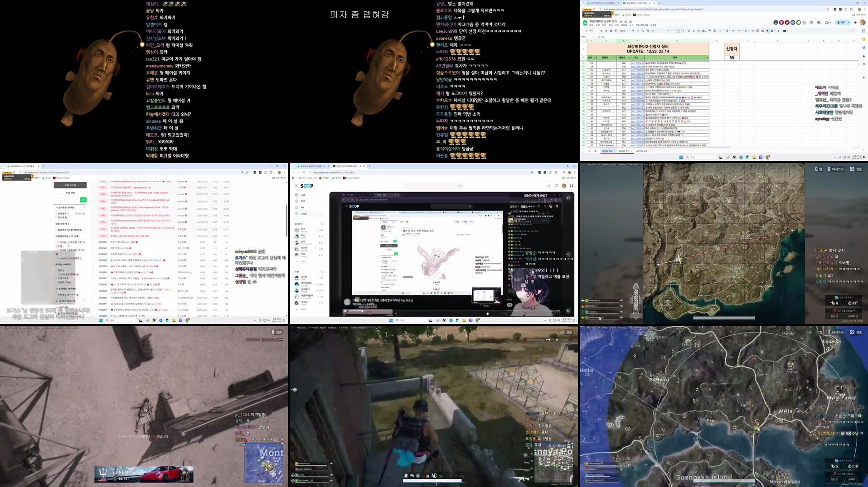The width and height of the screenshot is (868, 487).
Task: Mute the SOOP video player volume
Action: coord(568,311)
